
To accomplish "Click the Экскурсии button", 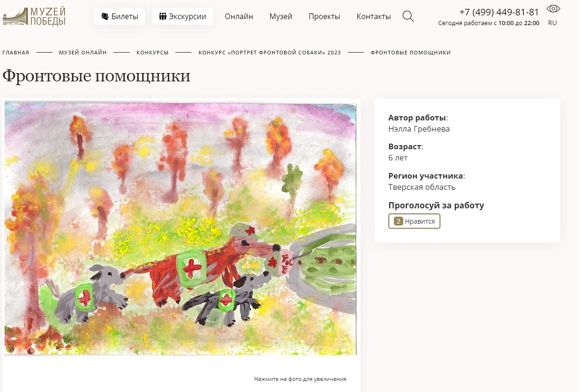I will [183, 16].
